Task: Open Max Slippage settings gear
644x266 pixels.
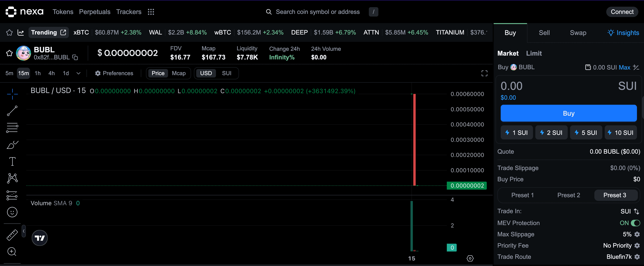Action: click(x=637, y=234)
